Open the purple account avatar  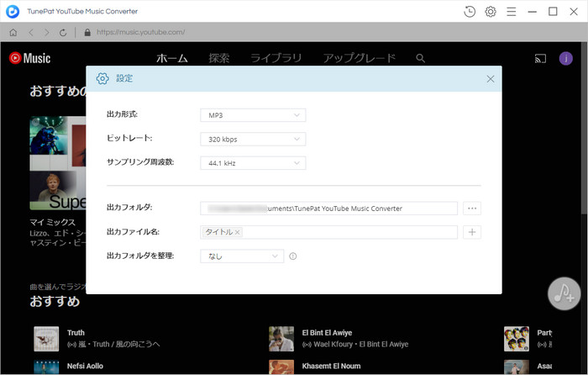566,58
